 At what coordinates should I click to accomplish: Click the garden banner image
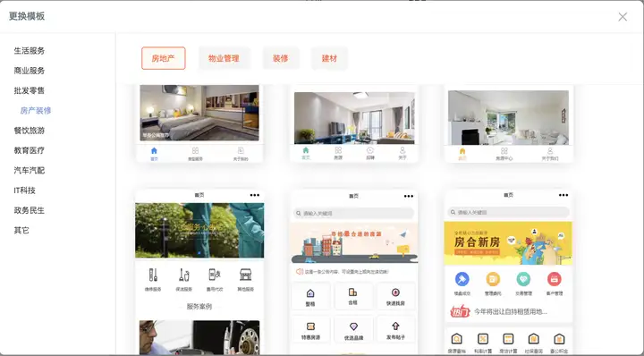[199, 231]
